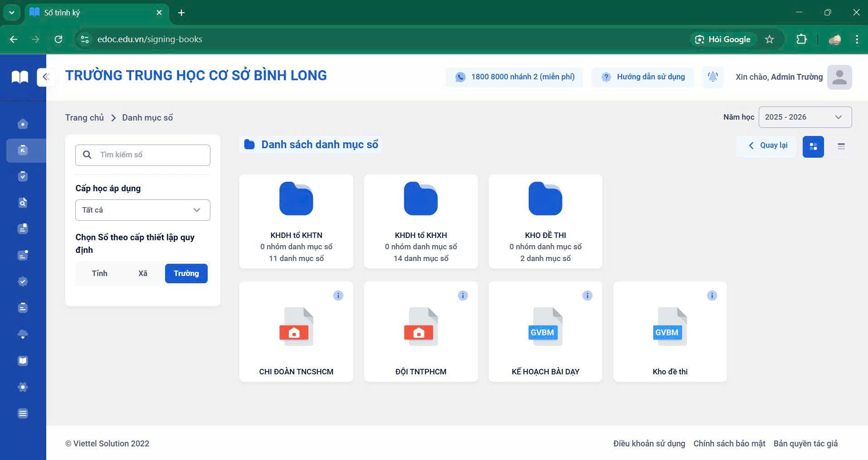Select the Tỉnh level tab
This screenshot has height=460, width=868.
[99, 273]
